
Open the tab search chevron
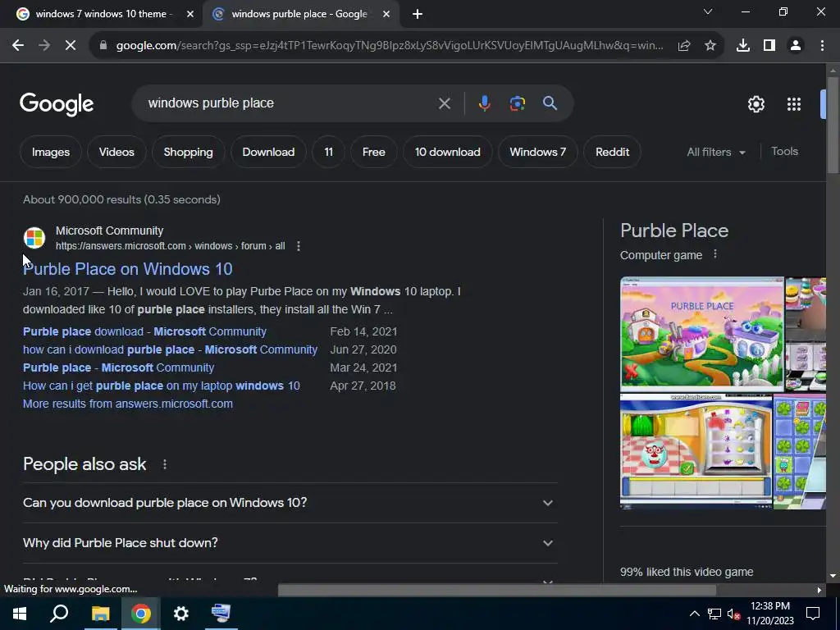(708, 11)
